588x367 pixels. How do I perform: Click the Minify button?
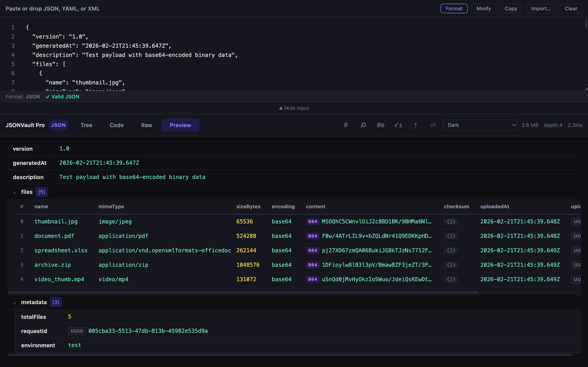[483, 8]
